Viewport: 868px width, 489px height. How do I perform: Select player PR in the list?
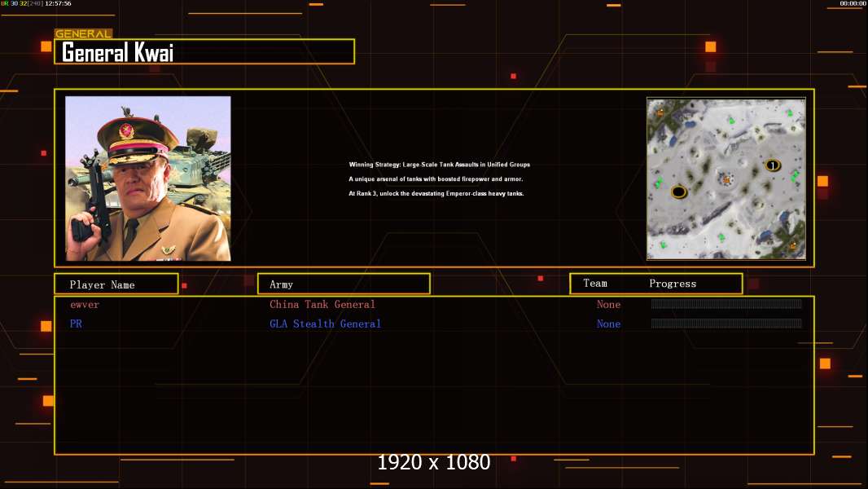(76, 324)
